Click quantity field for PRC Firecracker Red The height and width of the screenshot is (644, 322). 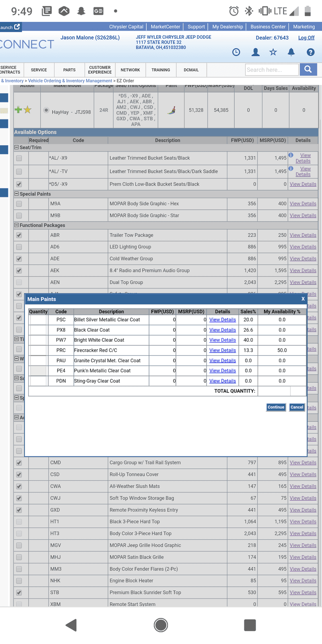click(x=39, y=350)
